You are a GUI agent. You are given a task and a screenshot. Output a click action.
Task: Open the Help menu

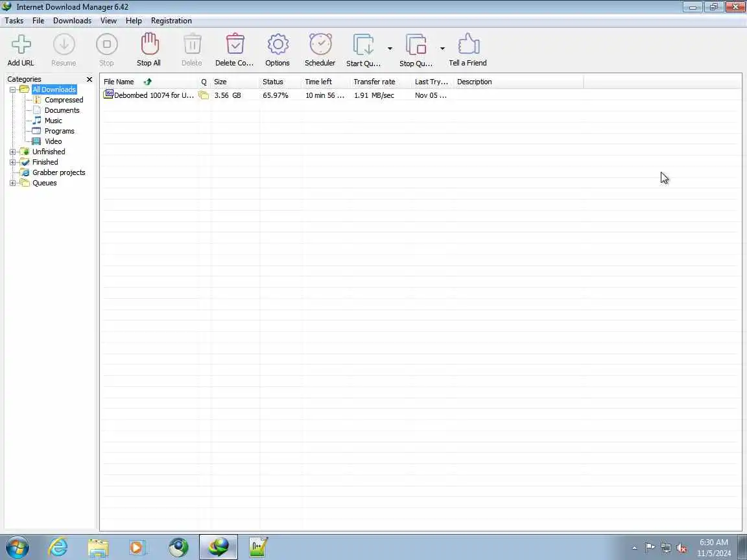point(134,21)
